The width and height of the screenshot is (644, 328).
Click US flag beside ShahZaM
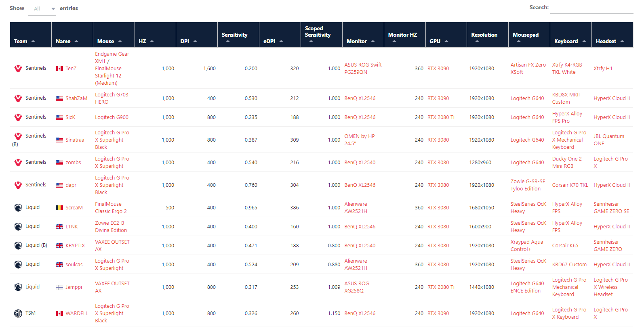[x=59, y=98]
